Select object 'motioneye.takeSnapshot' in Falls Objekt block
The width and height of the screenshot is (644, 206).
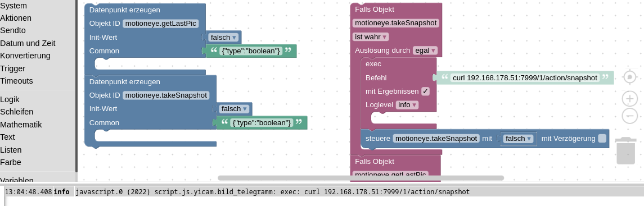pos(396,23)
